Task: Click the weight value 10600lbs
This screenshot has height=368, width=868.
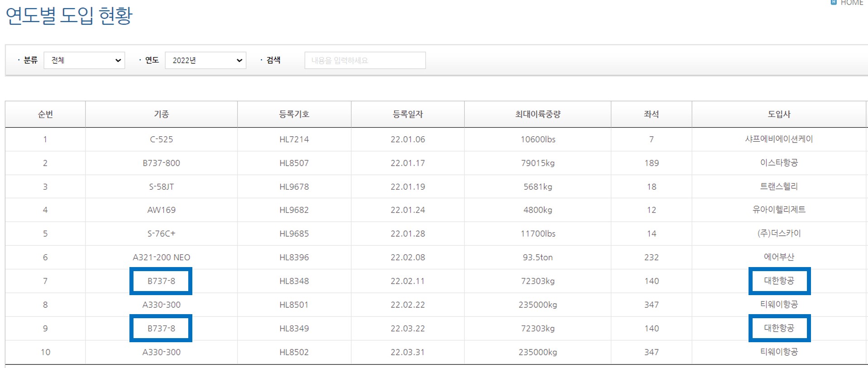Action: tap(538, 139)
